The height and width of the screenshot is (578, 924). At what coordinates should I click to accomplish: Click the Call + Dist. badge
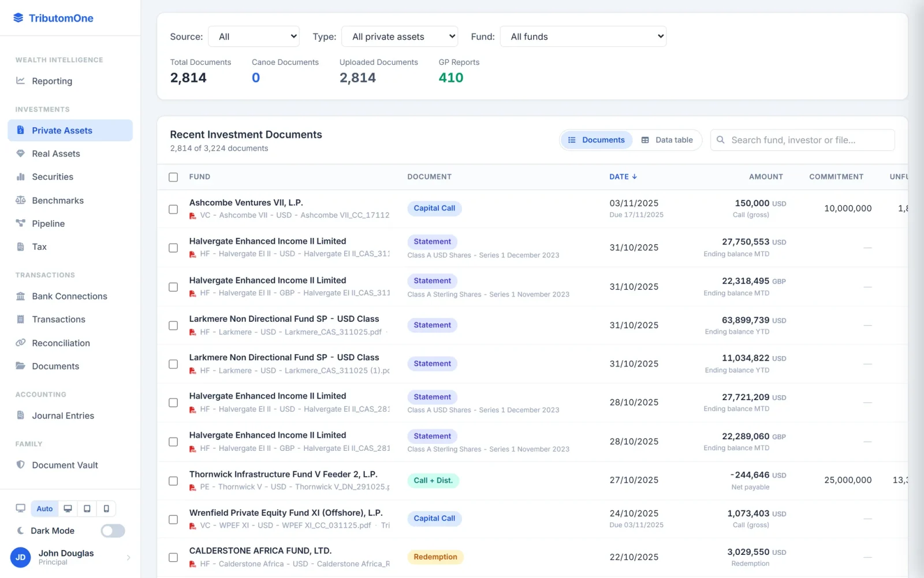point(433,480)
